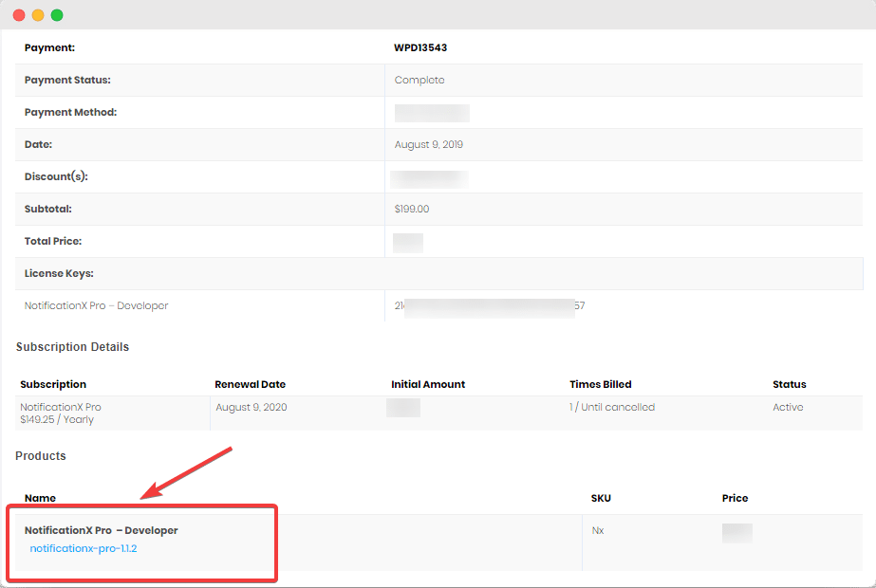Select the renewal date 'August 9, 2020'
Image resolution: width=876 pixels, height=588 pixels.
pos(252,408)
